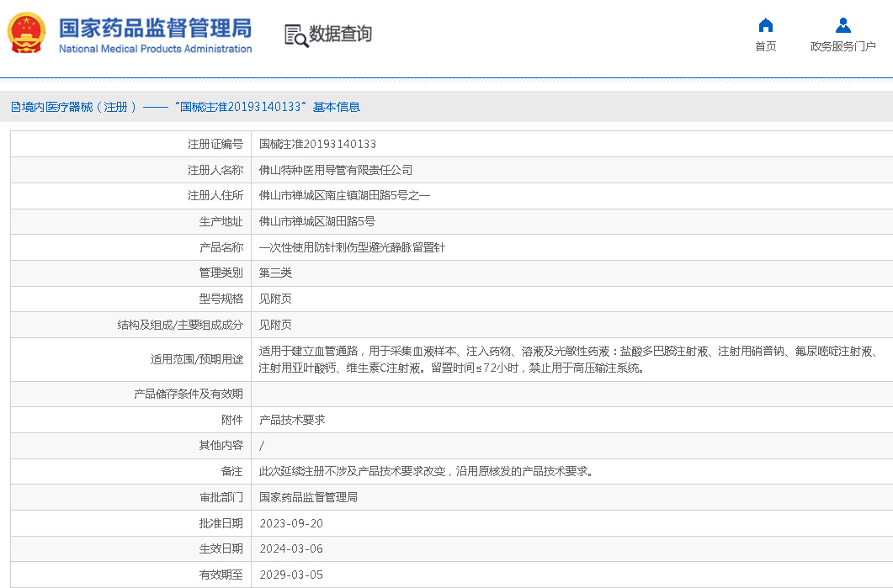This screenshot has width=893, height=588.
Task: Select the date 2029-03-05
Action: (x=291, y=575)
